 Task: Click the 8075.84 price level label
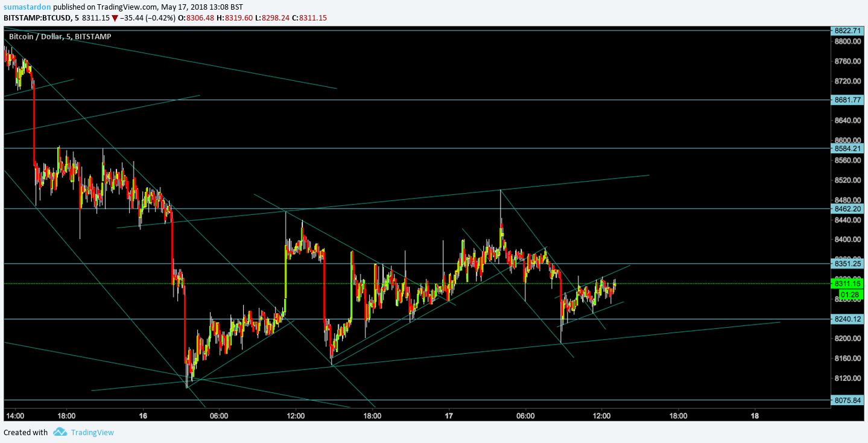(848, 400)
